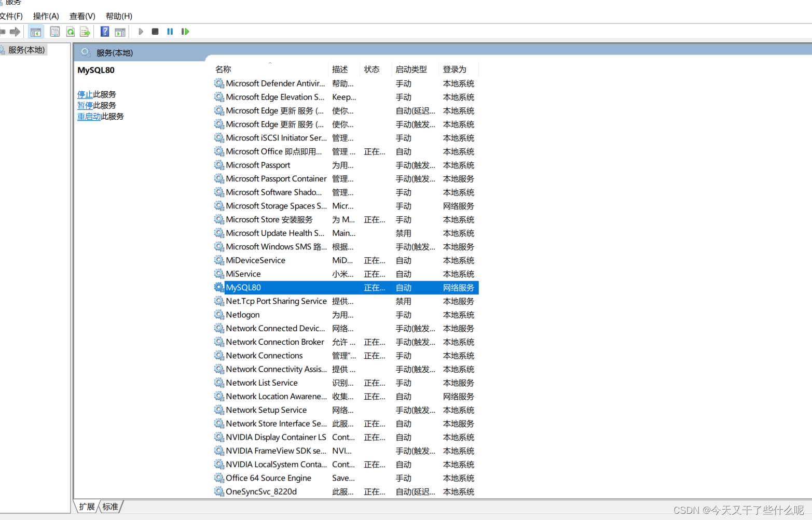Click the gear icon beside Network Setup Service
This screenshot has width=812, height=520.
click(219, 410)
